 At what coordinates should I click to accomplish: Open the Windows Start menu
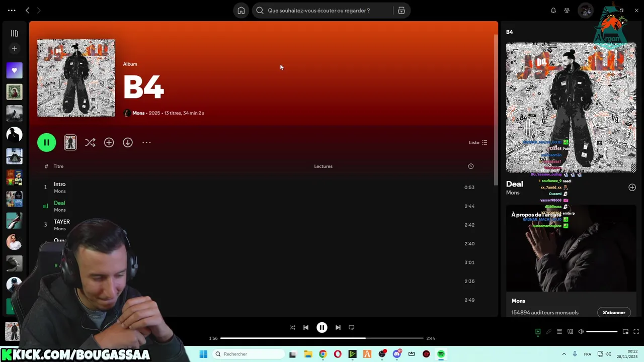[x=203, y=354]
